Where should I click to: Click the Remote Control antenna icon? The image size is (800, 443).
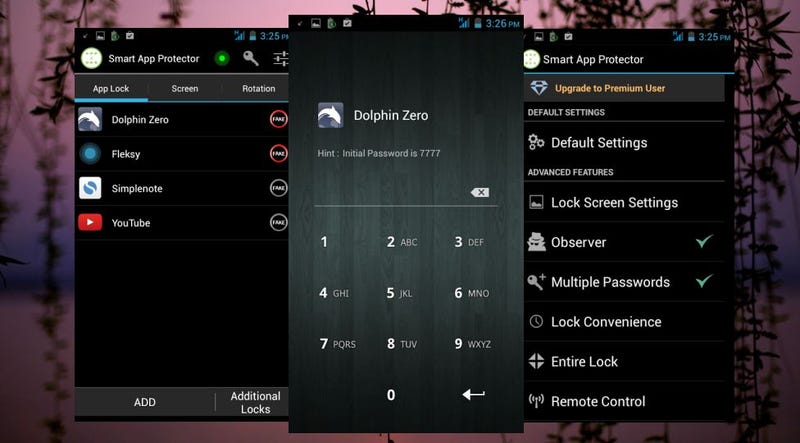[536, 401]
